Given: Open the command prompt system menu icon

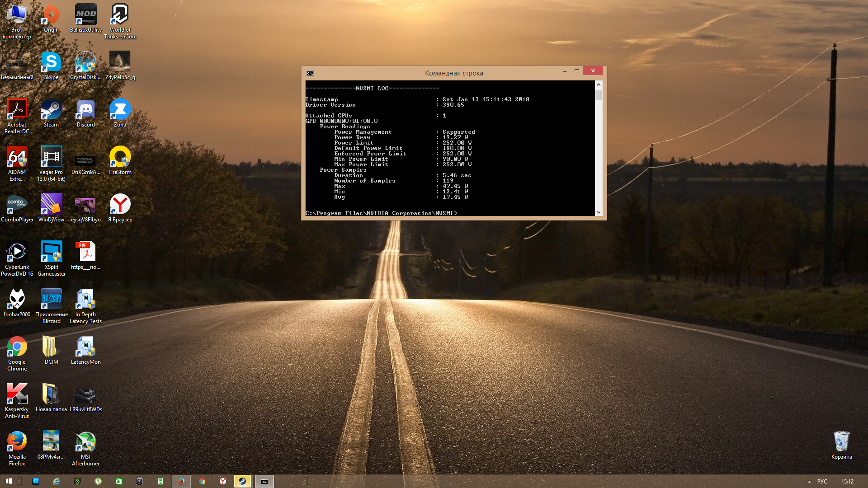Looking at the screenshot, I should point(310,73).
